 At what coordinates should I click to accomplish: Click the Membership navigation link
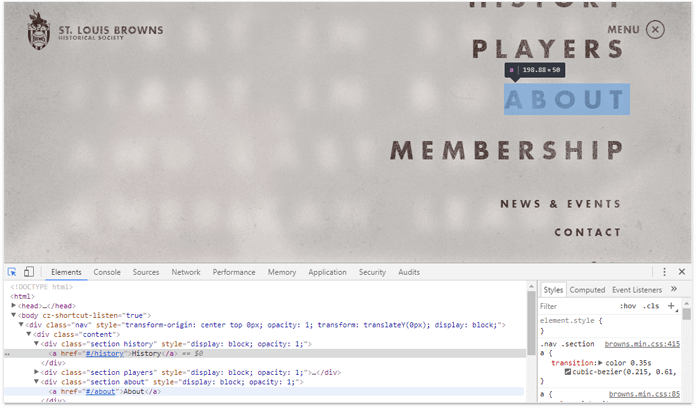point(507,150)
